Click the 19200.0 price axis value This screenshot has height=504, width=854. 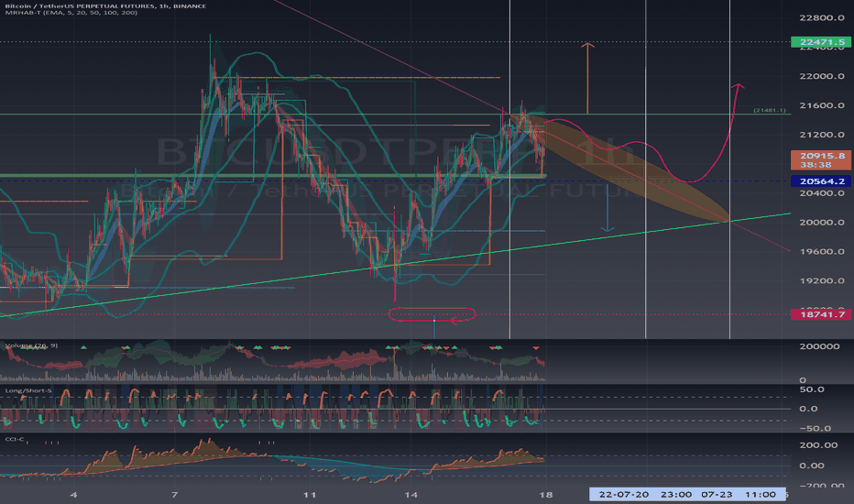[822, 281]
